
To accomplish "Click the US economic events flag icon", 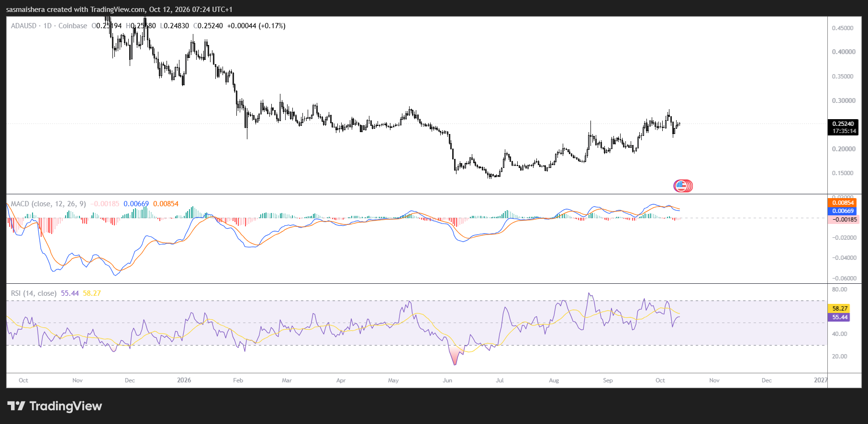I will (x=680, y=186).
